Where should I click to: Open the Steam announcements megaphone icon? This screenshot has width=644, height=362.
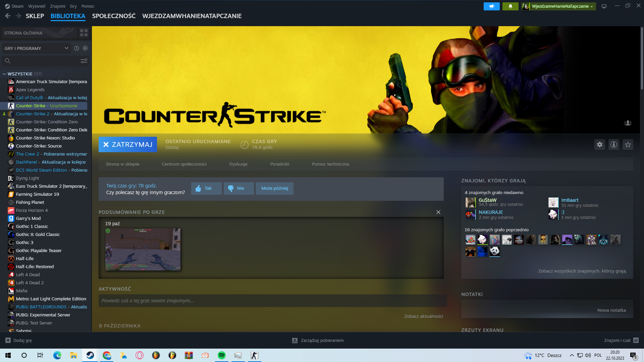pyautogui.click(x=492, y=6)
